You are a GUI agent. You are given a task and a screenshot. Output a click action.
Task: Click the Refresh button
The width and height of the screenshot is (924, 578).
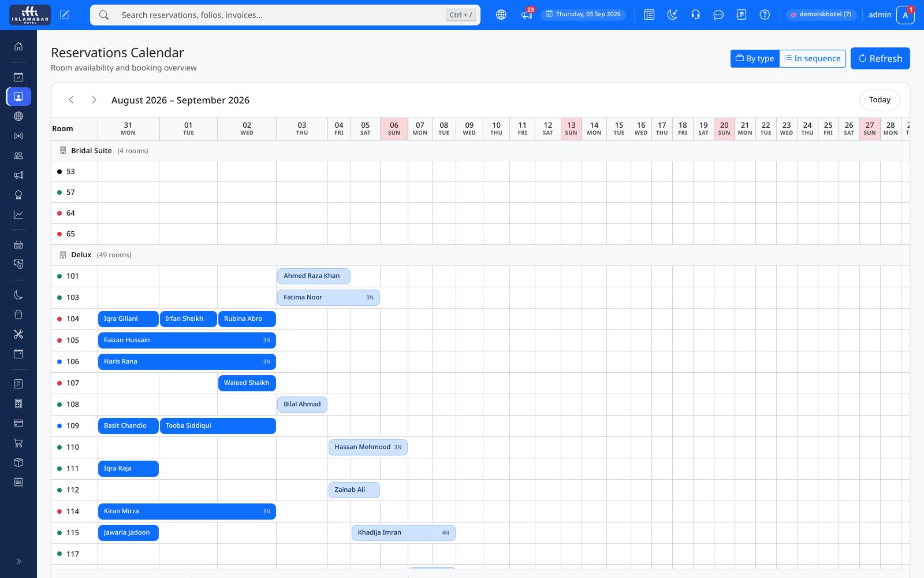tap(880, 58)
